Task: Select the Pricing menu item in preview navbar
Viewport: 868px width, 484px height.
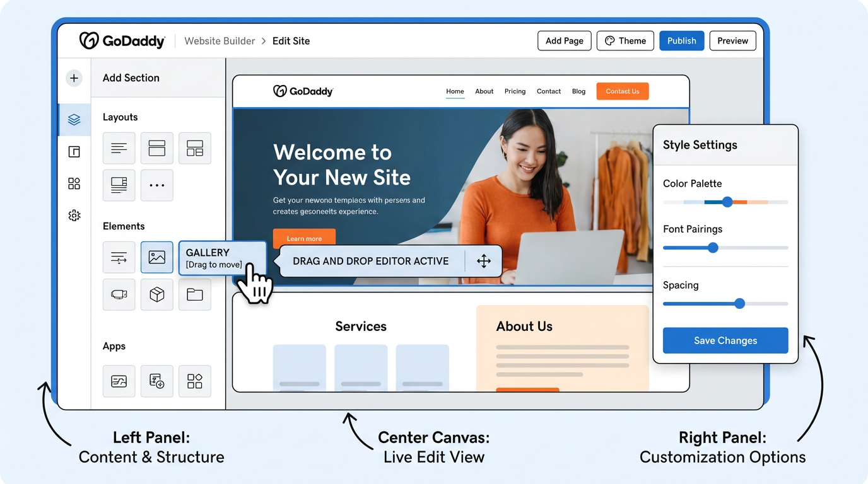Action: [x=515, y=91]
